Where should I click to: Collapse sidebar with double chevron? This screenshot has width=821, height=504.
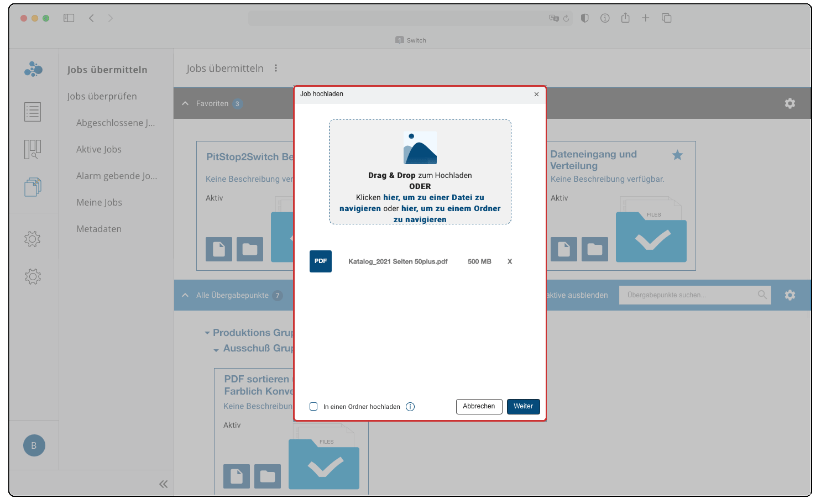pos(163,484)
